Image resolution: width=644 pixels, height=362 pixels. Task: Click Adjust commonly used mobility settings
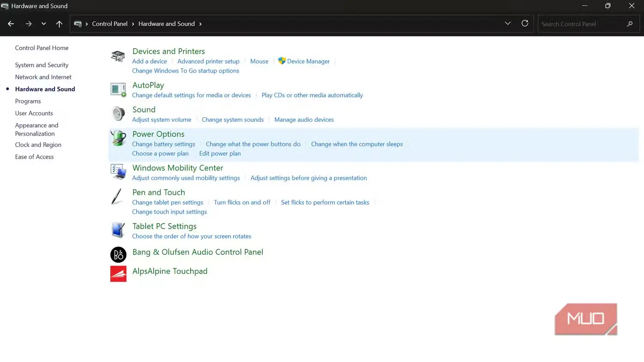(186, 178)
